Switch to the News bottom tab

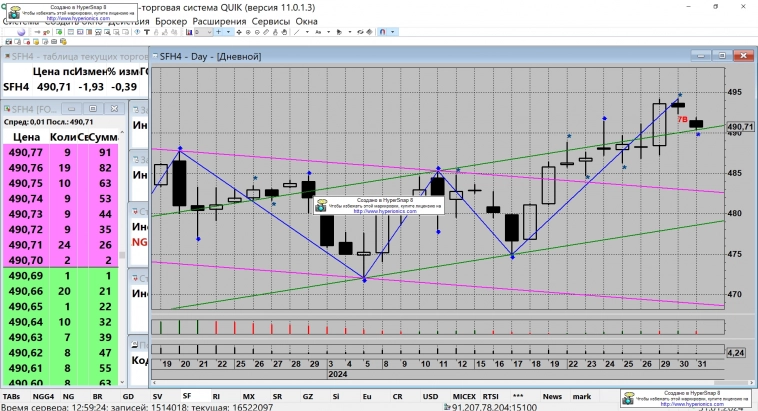(x=551, y=397)
